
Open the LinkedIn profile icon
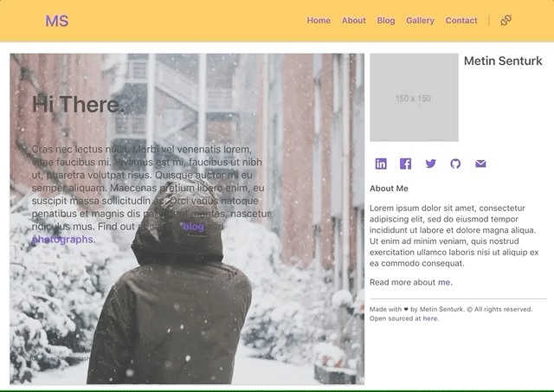coord(381,164)
